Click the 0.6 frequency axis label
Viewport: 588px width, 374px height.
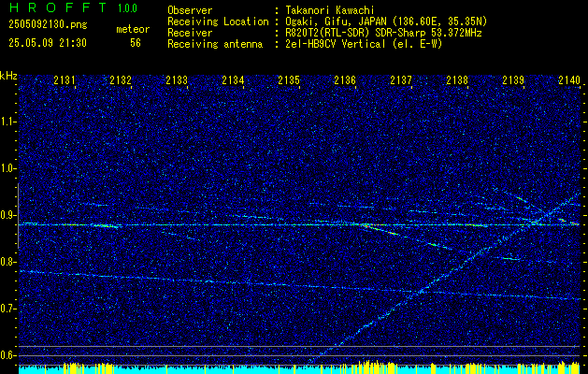tap(8, 355)
